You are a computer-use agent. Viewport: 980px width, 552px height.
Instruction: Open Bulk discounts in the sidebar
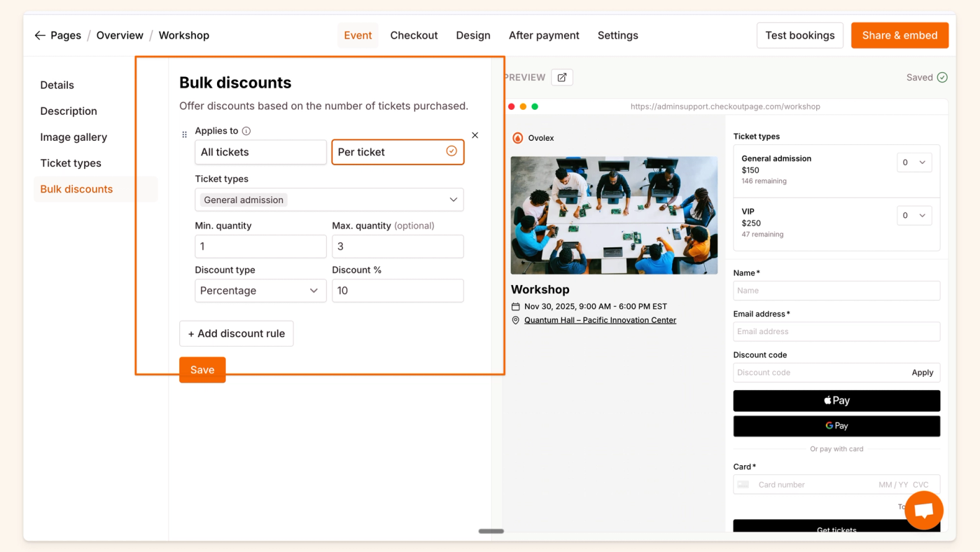(x=95, y=189)
